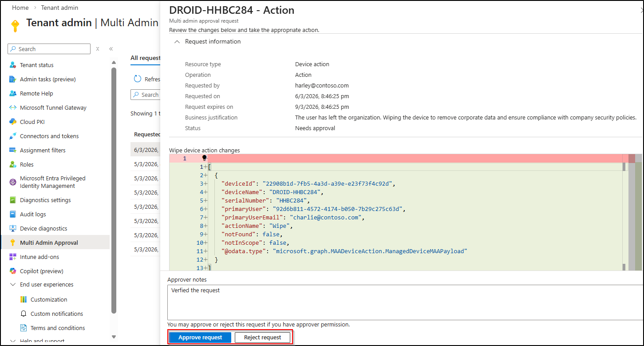Open the Tenant status page

[36, 64]
